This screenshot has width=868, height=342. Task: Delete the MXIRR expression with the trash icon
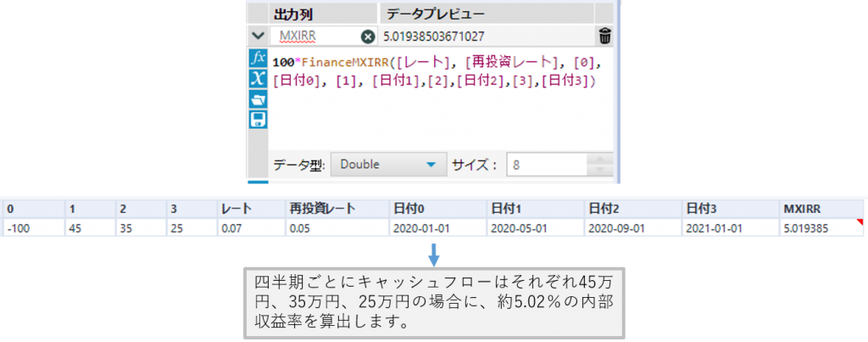(604, 36)
